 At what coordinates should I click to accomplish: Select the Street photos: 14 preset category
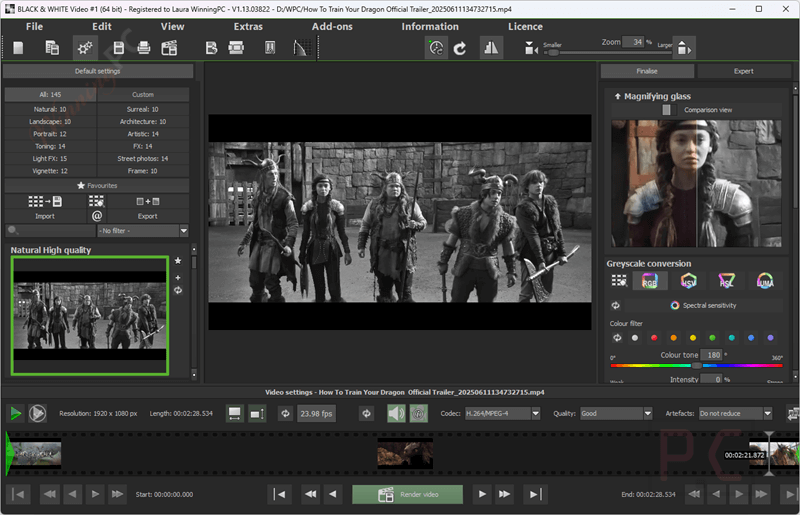(143, 158)
